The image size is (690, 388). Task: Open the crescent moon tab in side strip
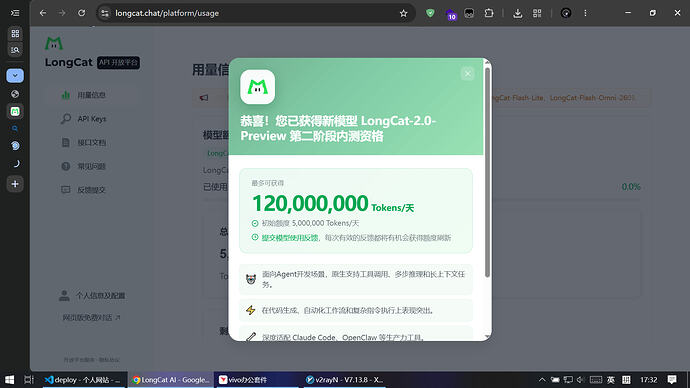point(15,164)
